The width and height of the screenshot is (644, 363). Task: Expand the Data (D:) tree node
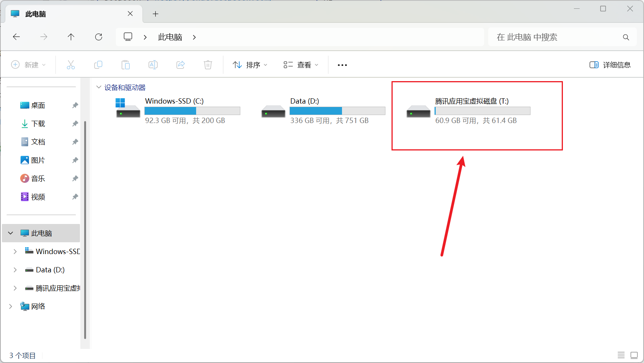tap(15, 270)
